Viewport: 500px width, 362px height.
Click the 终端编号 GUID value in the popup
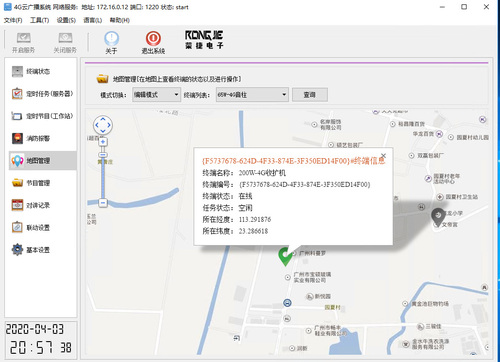pyautogui.click(x=305, y=185)
